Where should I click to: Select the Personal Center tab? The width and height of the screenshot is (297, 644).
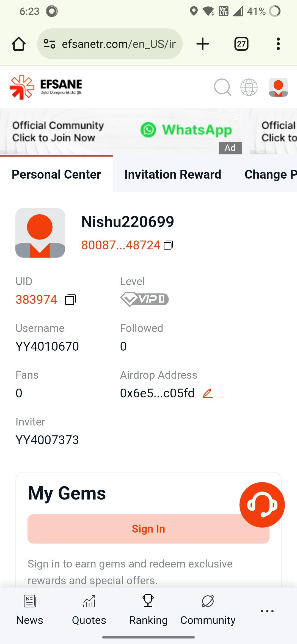pyautogui.click(x=56, y=174)
